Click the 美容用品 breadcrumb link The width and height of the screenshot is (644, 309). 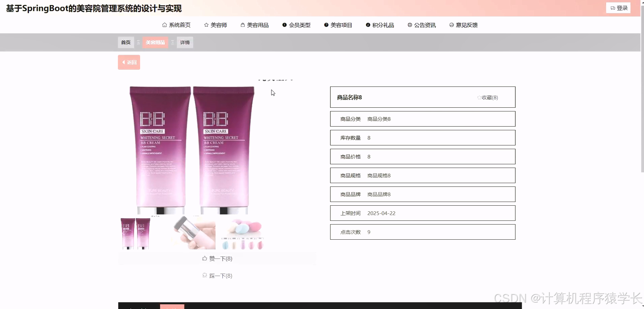155,42
